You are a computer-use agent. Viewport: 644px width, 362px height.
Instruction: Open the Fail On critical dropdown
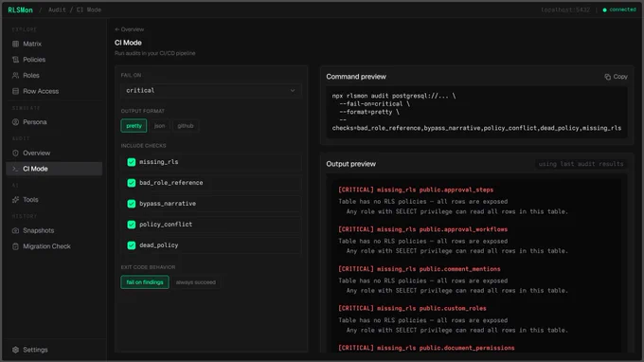(211, 90)
